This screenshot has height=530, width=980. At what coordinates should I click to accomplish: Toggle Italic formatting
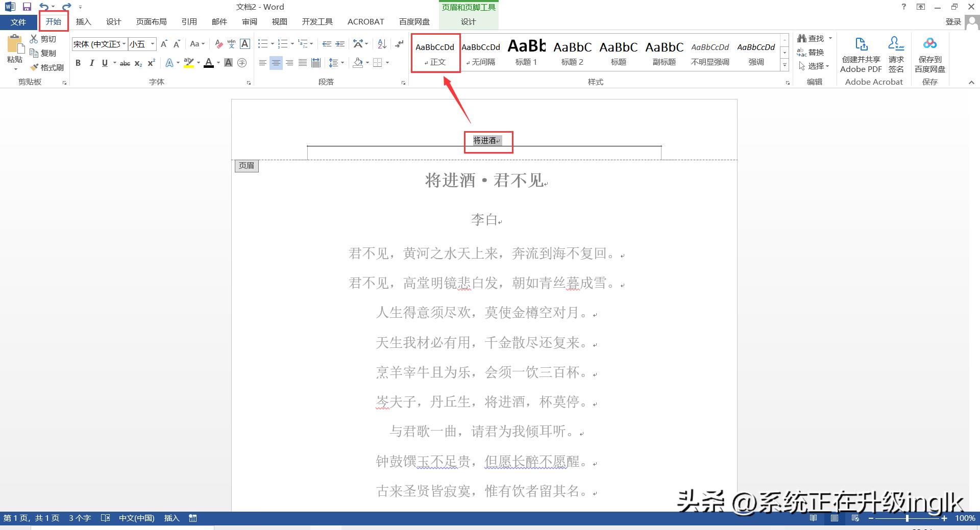coord(91,63)
